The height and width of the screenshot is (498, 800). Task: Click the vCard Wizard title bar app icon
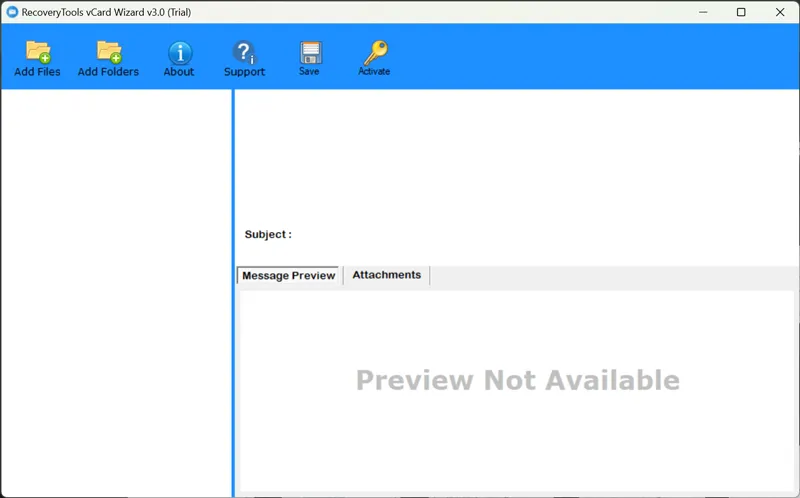[12, 12]
